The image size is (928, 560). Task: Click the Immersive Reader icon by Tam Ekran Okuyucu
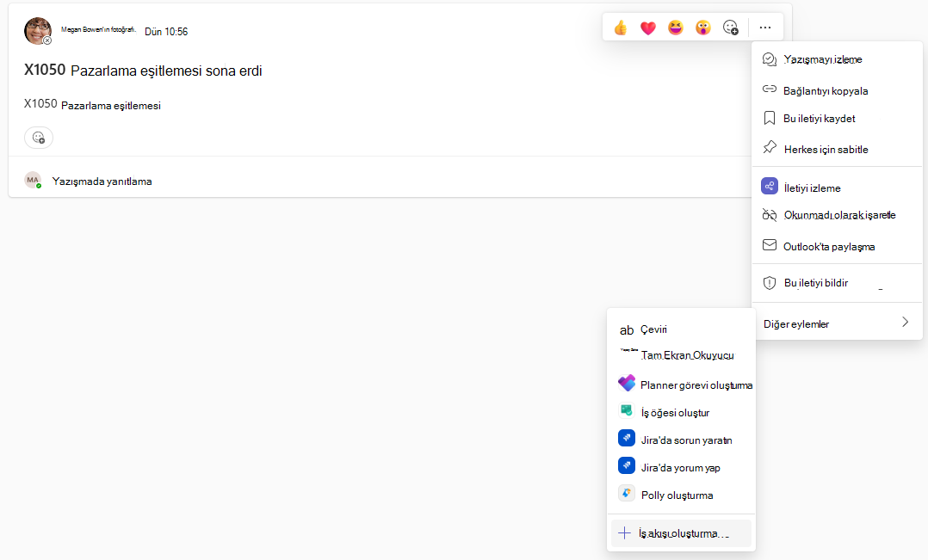coord(628,350)
